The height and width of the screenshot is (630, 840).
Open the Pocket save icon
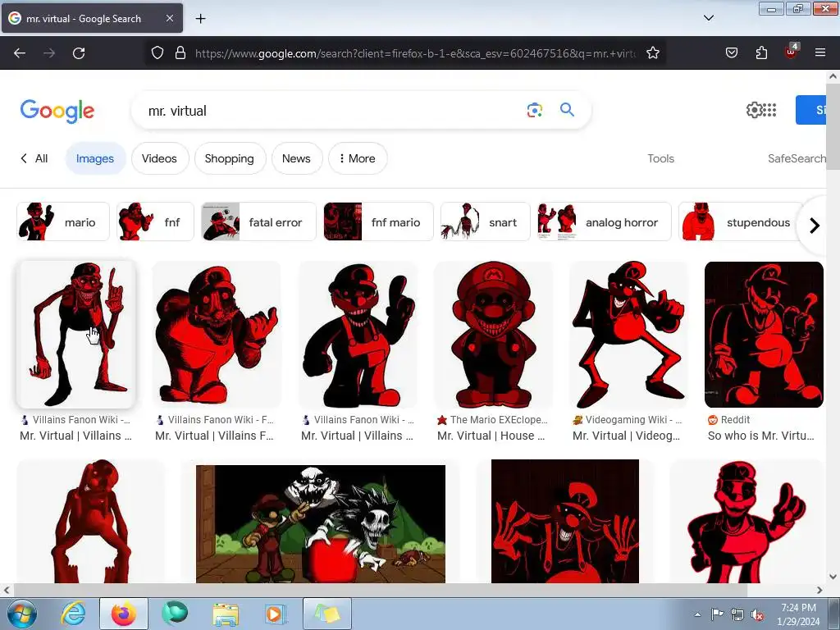click(x=731, y=52)
